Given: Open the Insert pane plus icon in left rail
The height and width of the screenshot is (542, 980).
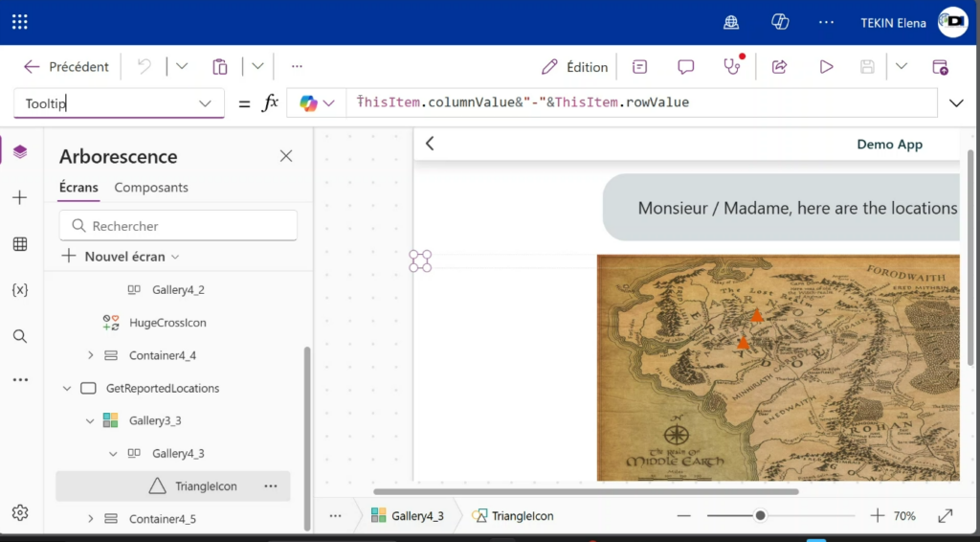Looking at the screenshot, I should (20, 197).
